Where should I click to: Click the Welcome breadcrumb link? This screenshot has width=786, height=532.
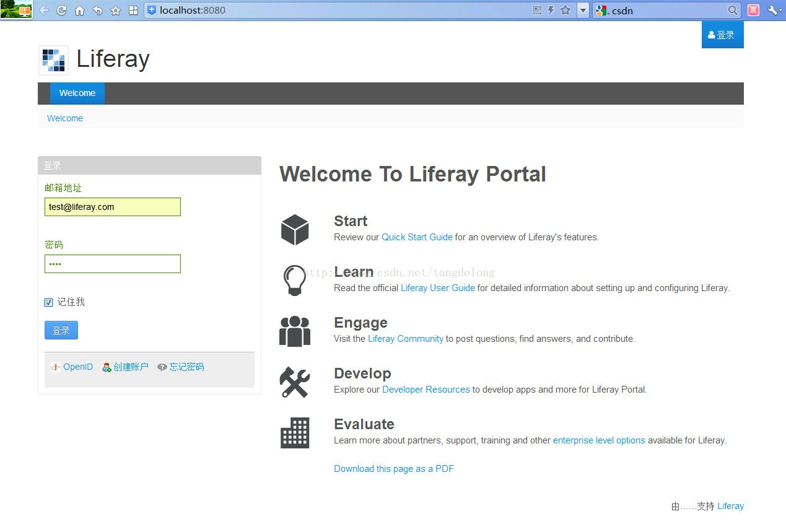click(65, 118)
